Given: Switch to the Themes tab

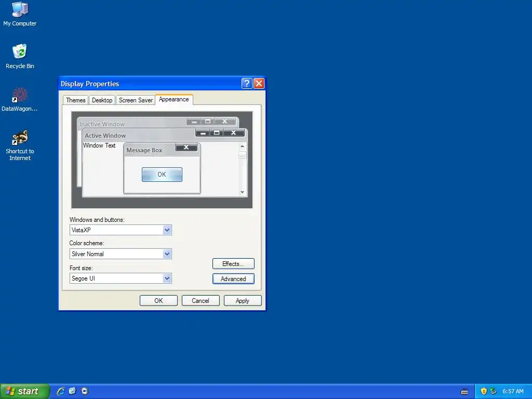Looking at the screenshot, I should coord(76,100).
